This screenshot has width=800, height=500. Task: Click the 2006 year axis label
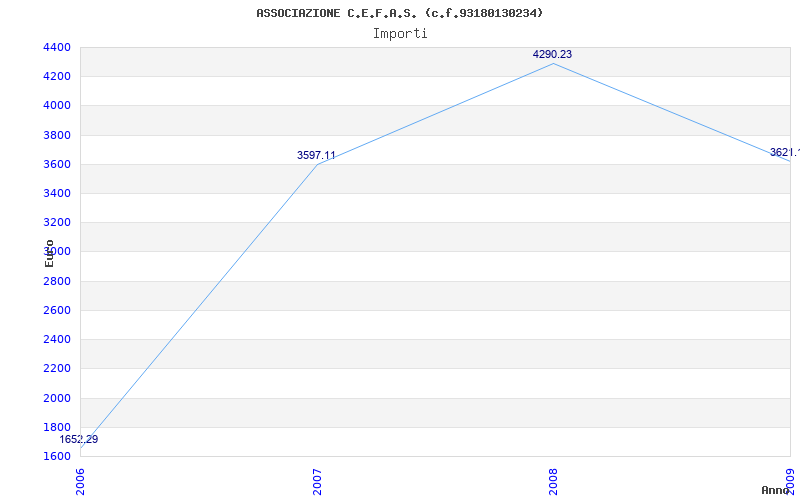[81, 482]
